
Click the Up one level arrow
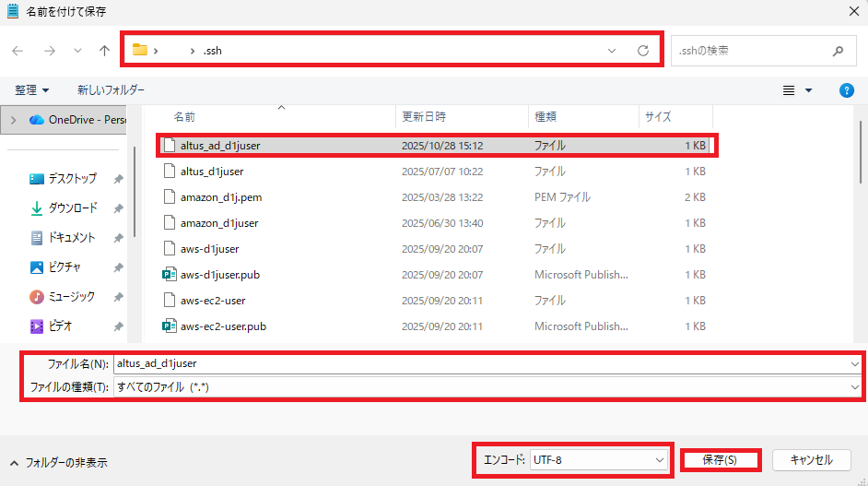coord(104,51)
